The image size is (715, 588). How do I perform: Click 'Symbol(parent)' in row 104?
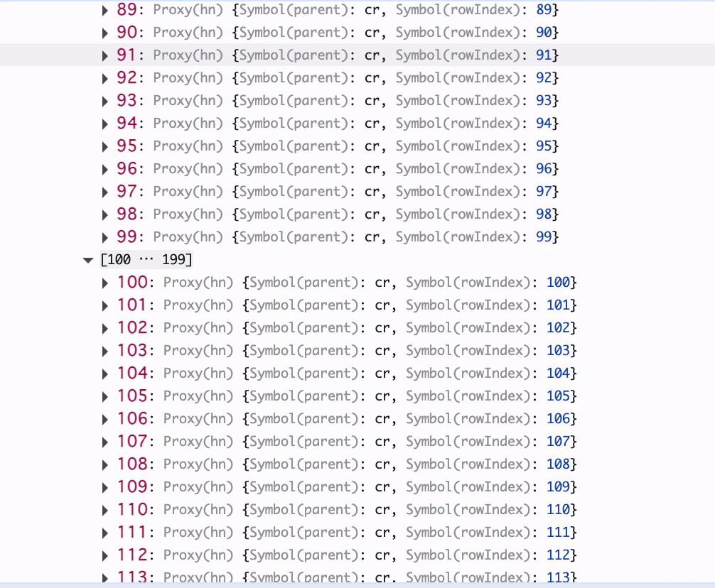pyautogui.click(x=304, y=374)
